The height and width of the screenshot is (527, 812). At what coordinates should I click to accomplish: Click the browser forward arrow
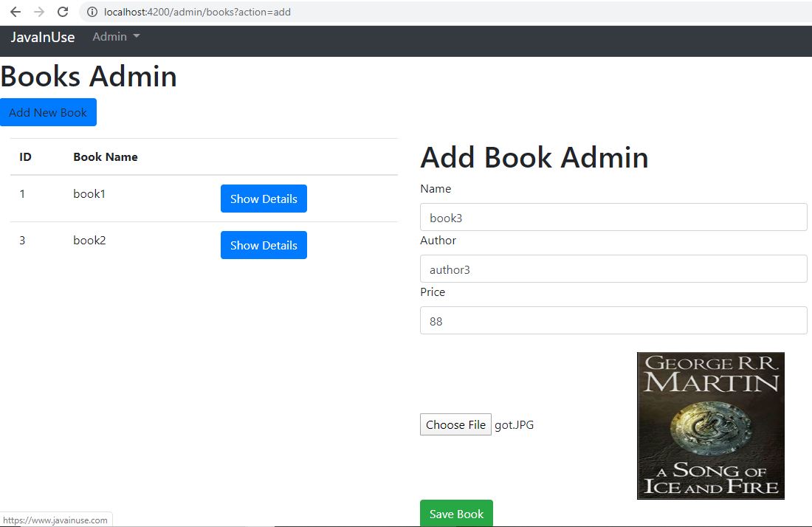39,11
